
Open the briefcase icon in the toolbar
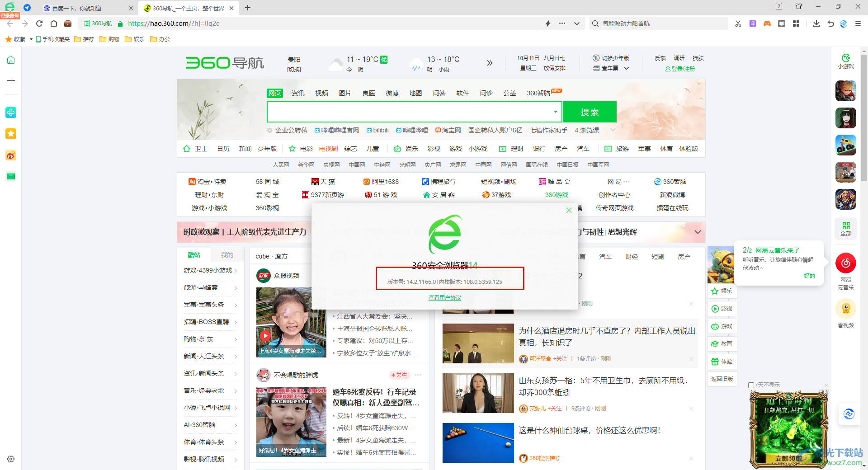click(x=68, y=23)
